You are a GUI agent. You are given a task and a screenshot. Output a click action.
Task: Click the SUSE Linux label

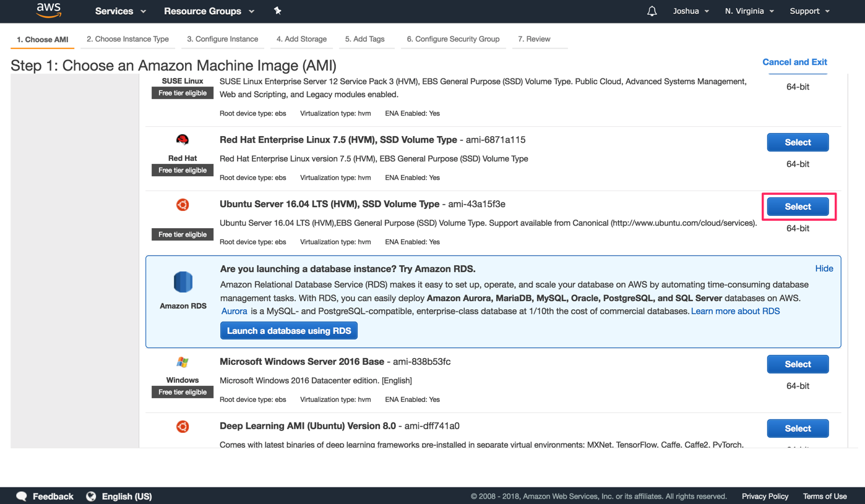click(x=183, y=81)
